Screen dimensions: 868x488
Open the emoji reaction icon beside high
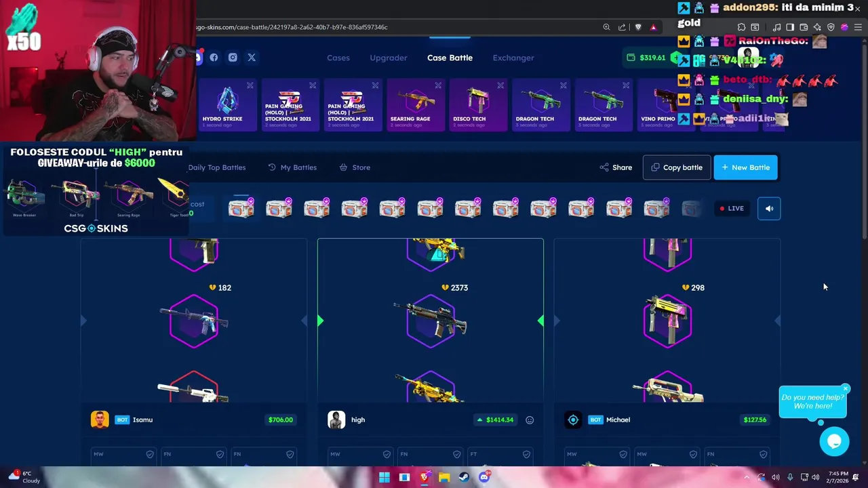coord(530,420)
